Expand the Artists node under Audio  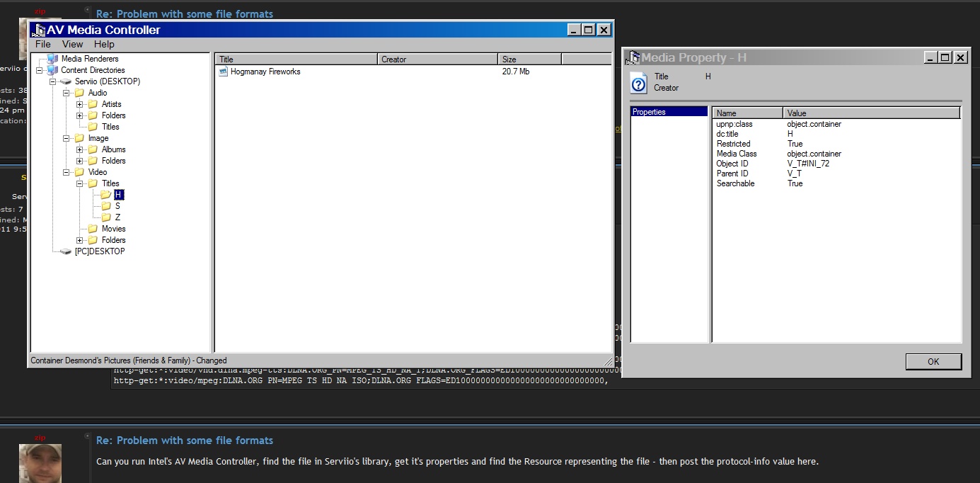(x=80, y=104)
